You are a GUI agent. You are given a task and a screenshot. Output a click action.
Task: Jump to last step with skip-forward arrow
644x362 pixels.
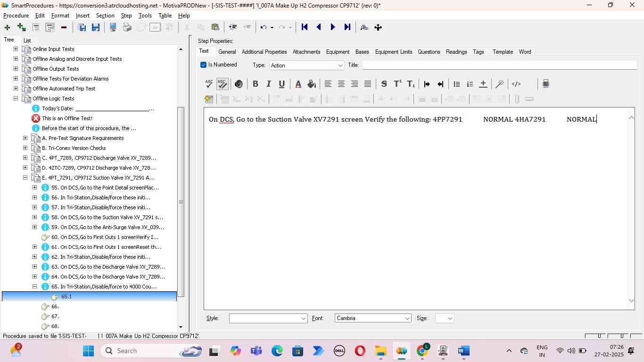point(347,27)
